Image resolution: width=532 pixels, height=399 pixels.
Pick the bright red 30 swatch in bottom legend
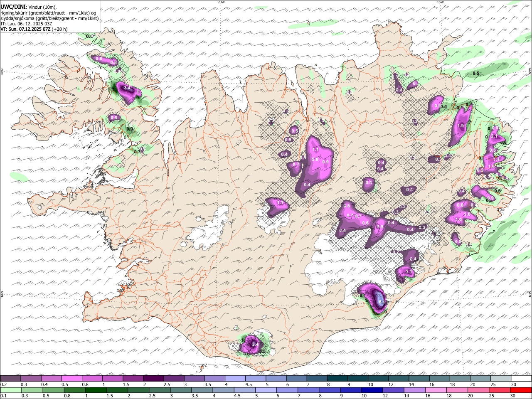pos(521,390)
